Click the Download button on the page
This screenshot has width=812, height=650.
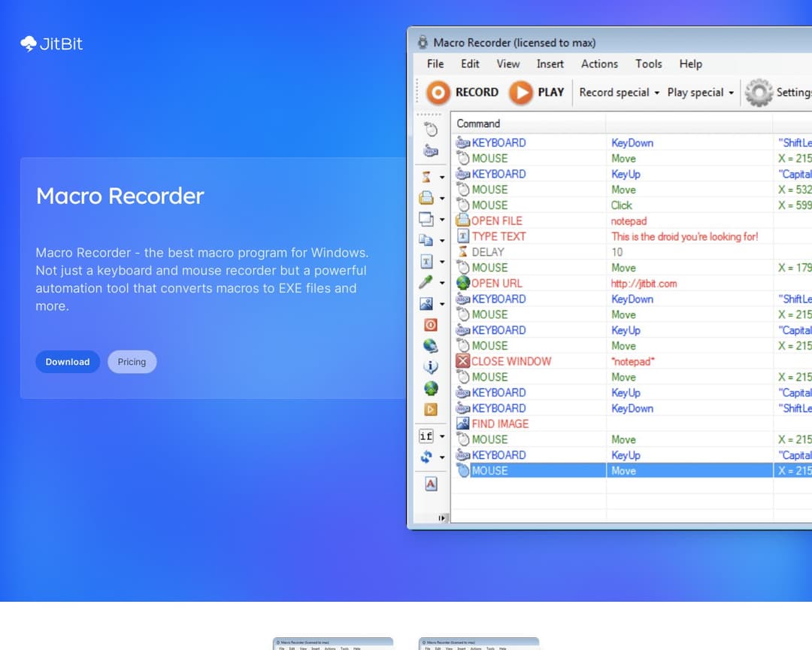[68, 361]
